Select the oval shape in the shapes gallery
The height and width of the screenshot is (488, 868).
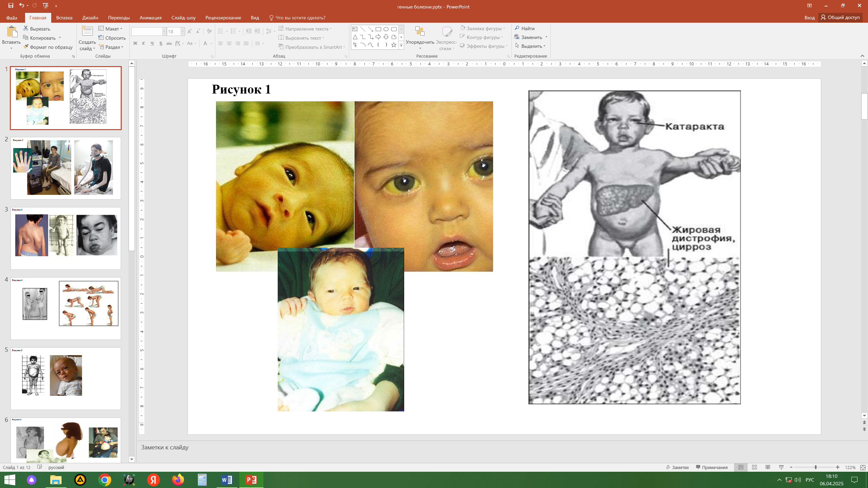click(386, 29)
